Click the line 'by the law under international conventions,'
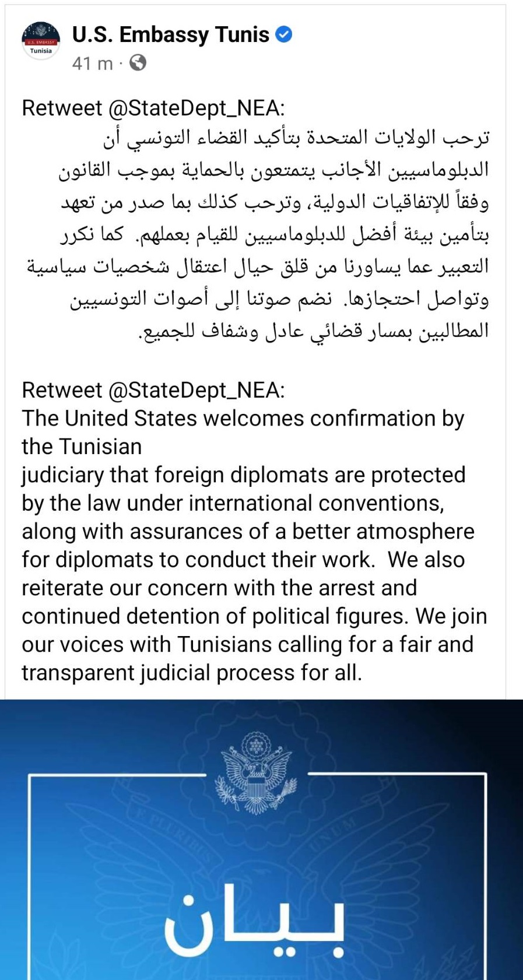 click(x=233, y=503)
